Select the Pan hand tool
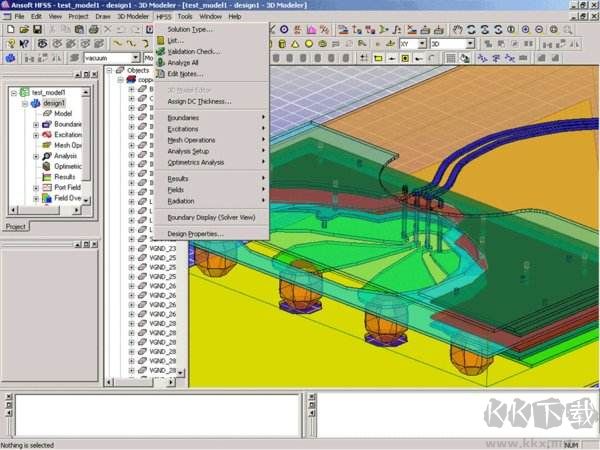This screenshot has height=450, width=600. (457, 29)
